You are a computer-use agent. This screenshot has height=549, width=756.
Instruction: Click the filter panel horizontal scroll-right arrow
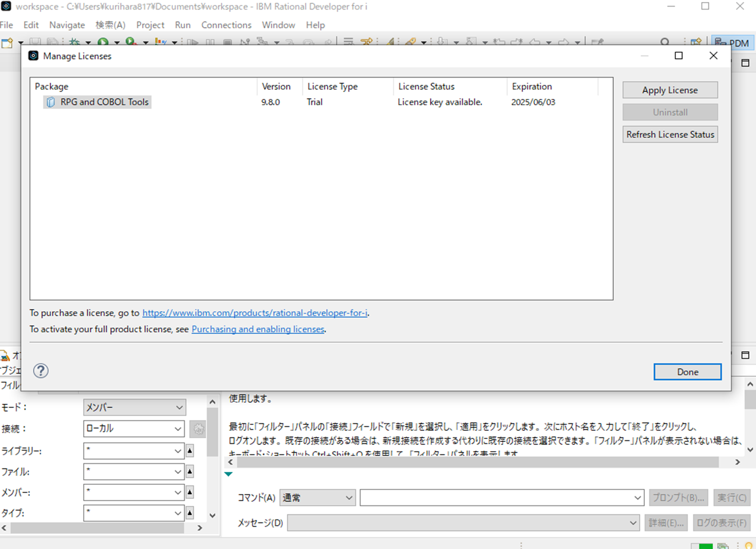click(x=200, y=527)
